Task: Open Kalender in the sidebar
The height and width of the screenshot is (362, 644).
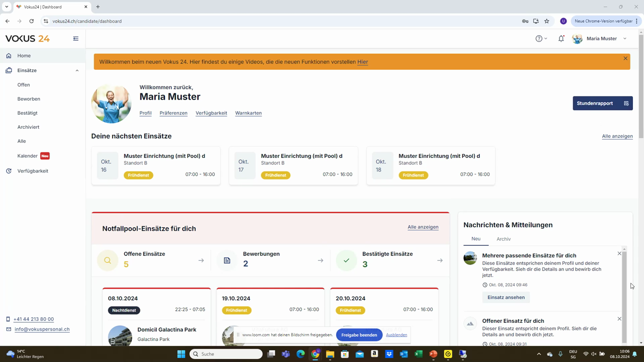Action: (28, 156)
